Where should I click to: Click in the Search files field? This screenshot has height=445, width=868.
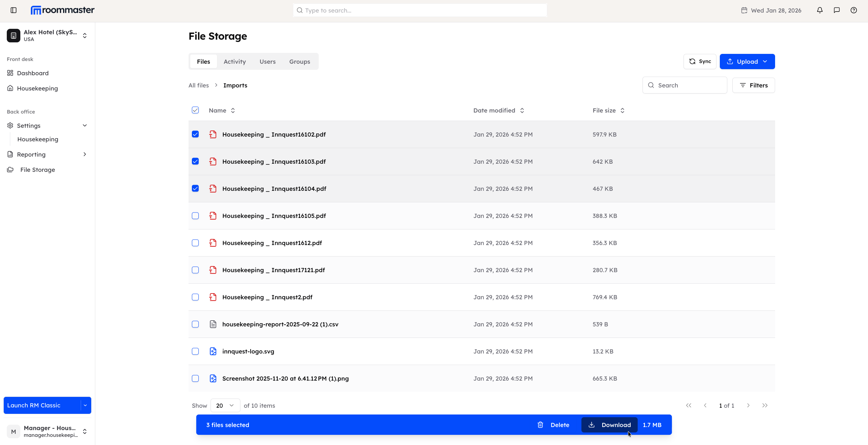[x=685, y=85]
